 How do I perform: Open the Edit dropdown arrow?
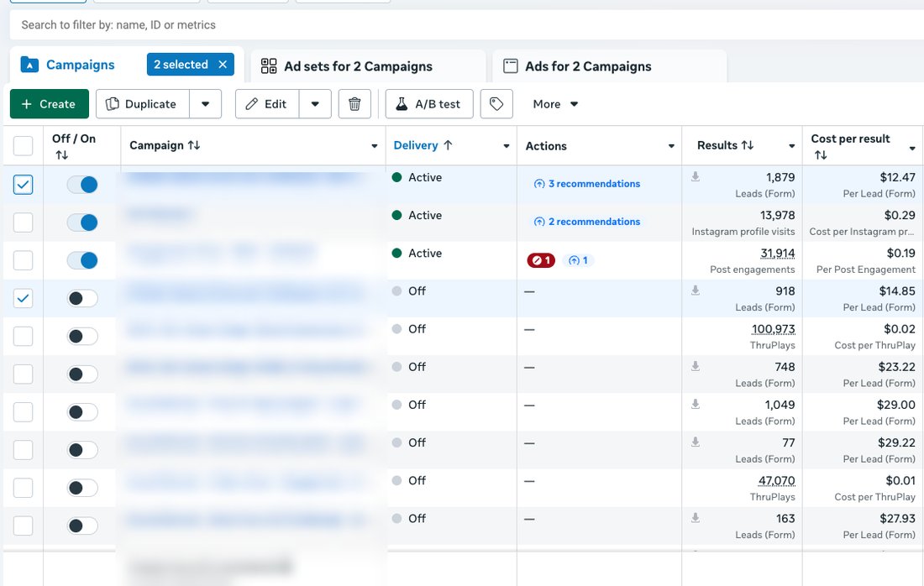click(x=315, y=104)
